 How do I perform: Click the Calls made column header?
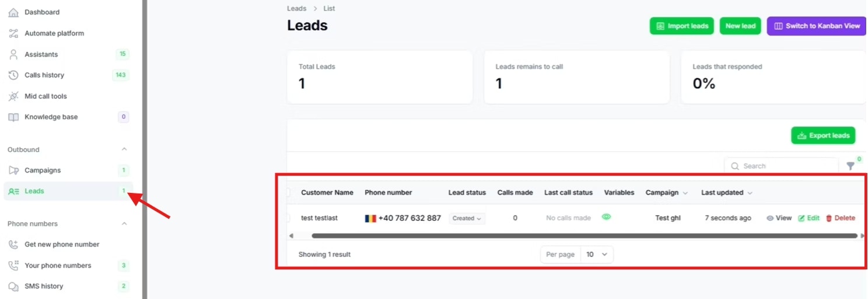point(515,192)
